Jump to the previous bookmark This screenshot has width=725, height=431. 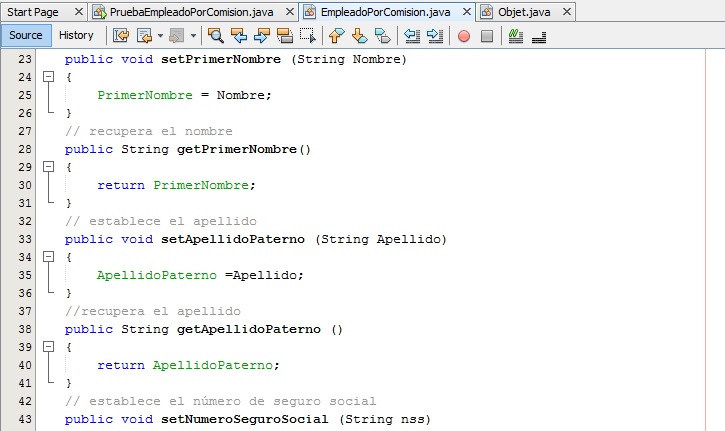point(336,36)
